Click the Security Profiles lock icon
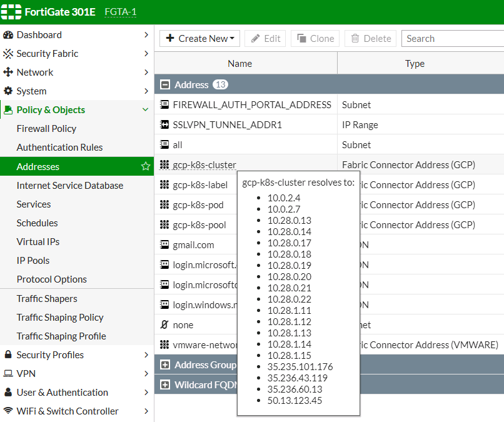This screenshot has width=504, height=422. coord(8,354)
